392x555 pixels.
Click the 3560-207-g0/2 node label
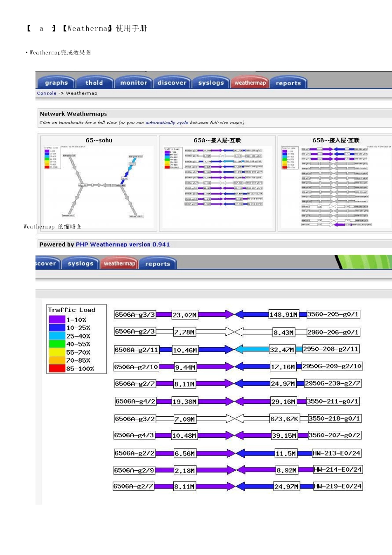tap(335, 435)
